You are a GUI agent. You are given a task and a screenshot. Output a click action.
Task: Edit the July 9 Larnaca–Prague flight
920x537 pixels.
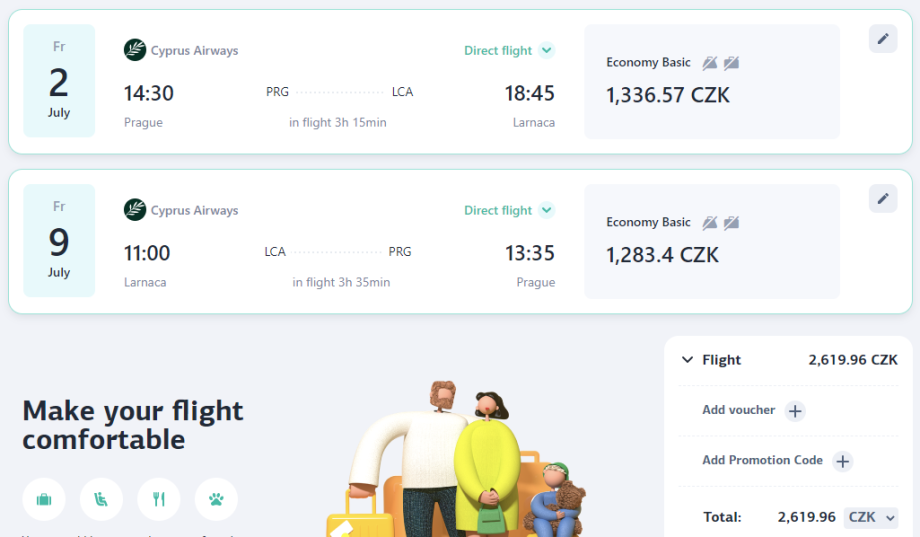883,198
